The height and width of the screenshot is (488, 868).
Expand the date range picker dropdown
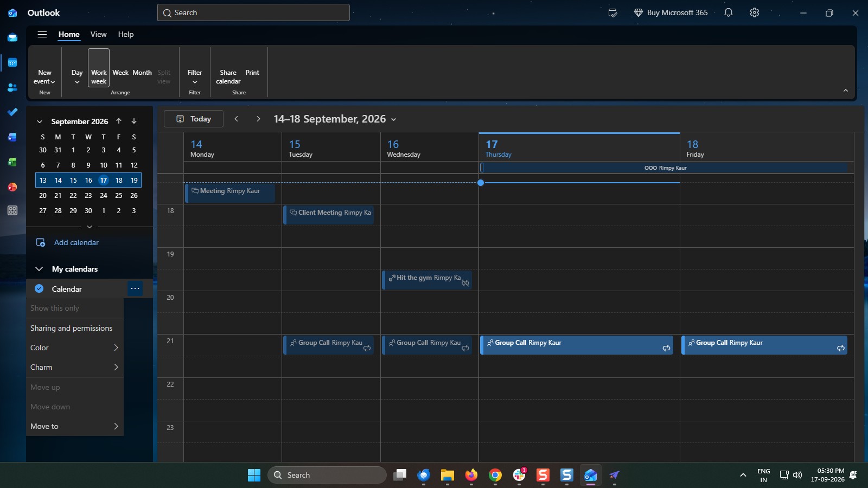[394, 119]
